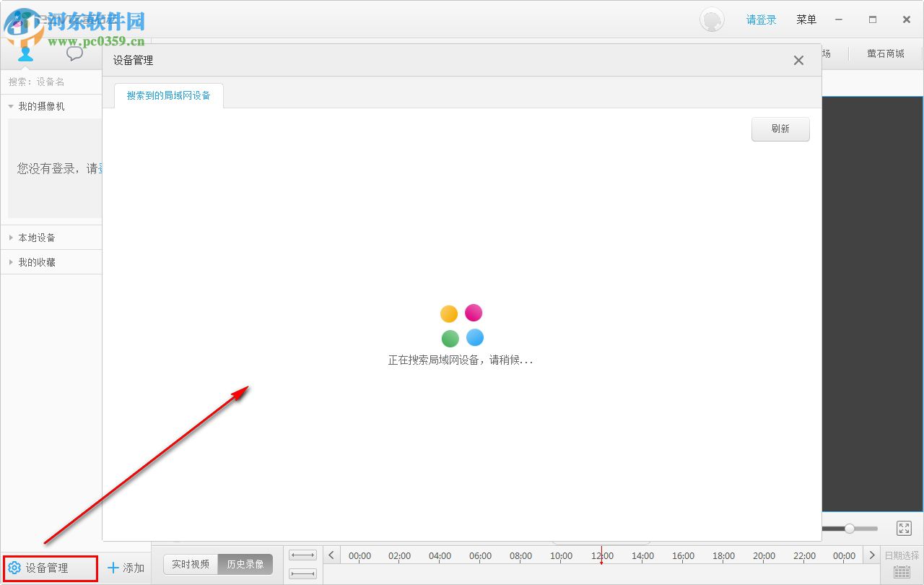
Task: Close the 设备管理 dialog
Action: 798,61
